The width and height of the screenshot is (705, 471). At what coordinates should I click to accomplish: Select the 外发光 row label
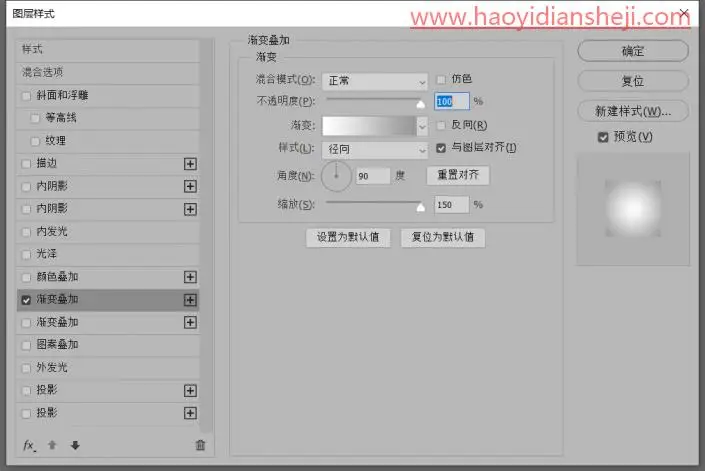(x=52, y=367)
